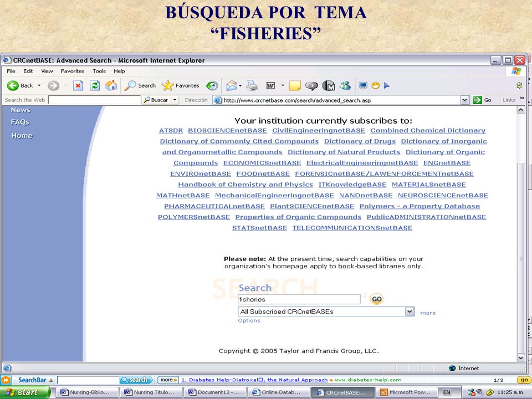
Task: Click the Forward arrow button
Action: click(53, 85)
